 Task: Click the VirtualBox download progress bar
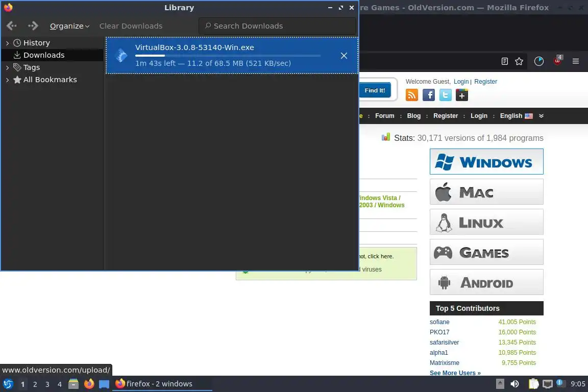coord(228,56)
